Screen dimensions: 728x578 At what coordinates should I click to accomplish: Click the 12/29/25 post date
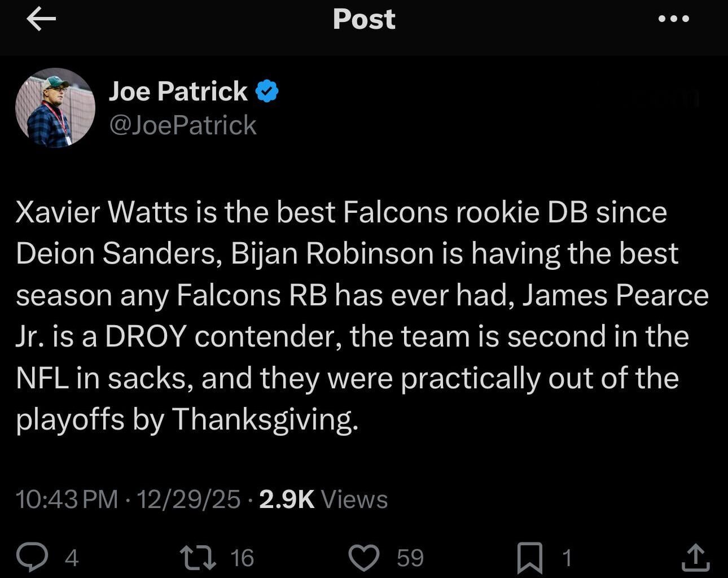[188, 500]
